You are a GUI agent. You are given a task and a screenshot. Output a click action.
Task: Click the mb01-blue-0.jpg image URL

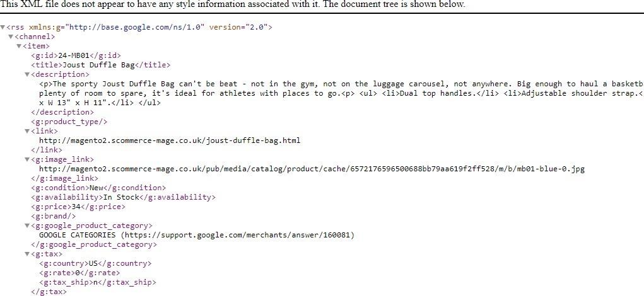click(312, 169)
